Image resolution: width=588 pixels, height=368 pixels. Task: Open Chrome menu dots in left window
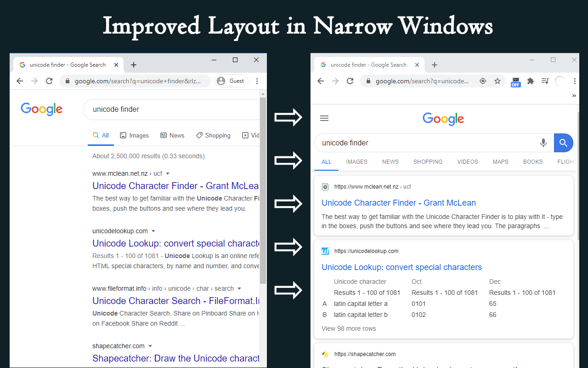(x=257, y=81)
